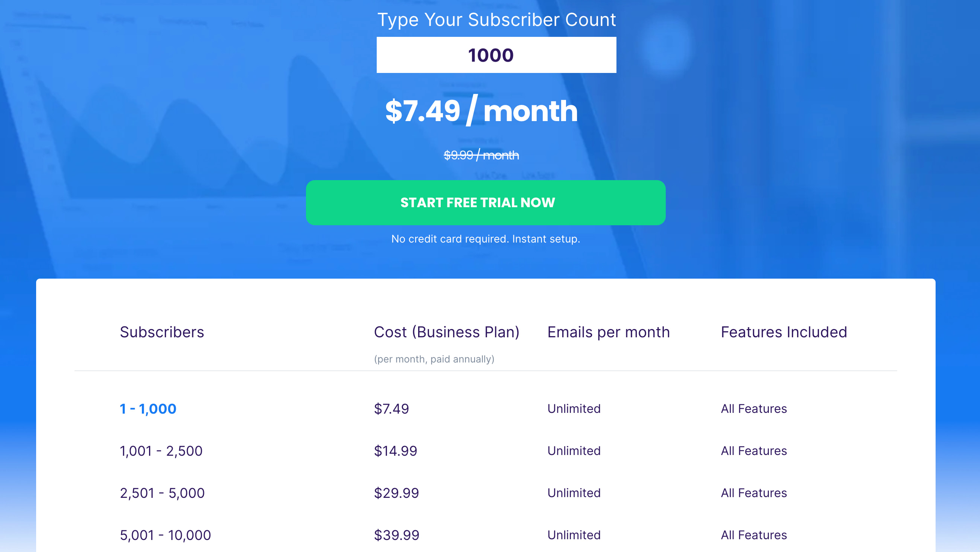Image resolution: width=980 pixels, height=552 pixels.
Task: Click the Emails per month column header
Action: 609,332
